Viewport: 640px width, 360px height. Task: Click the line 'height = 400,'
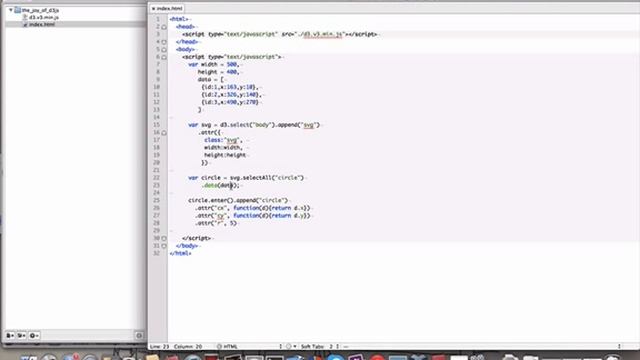click(x=218, y=72)
